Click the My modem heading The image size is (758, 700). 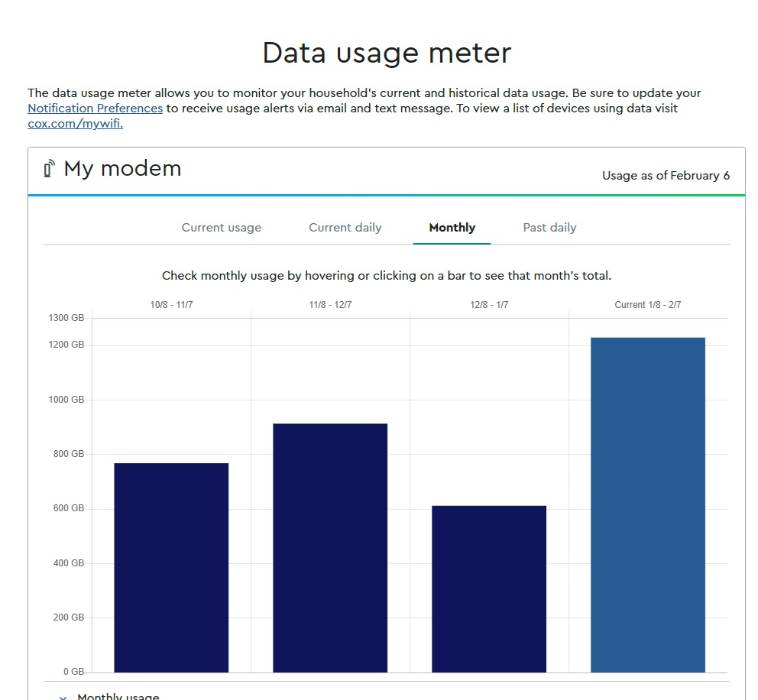click(122, 169)
